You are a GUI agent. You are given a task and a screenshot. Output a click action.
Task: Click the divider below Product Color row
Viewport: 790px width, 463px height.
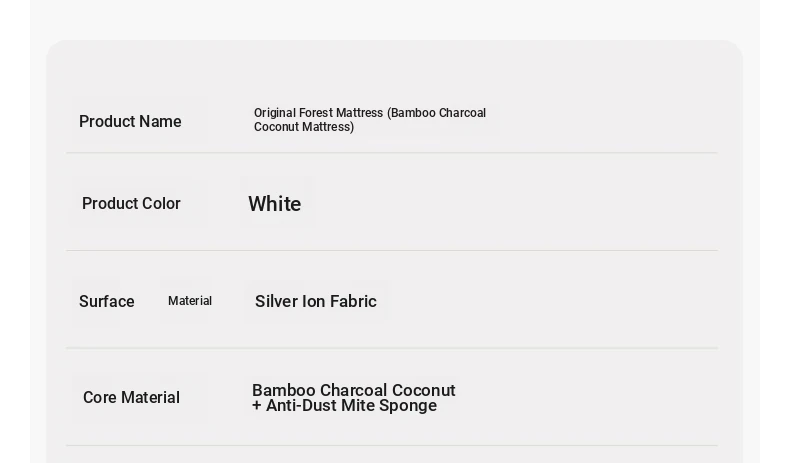pyautogui.click(x=392, y=250)
